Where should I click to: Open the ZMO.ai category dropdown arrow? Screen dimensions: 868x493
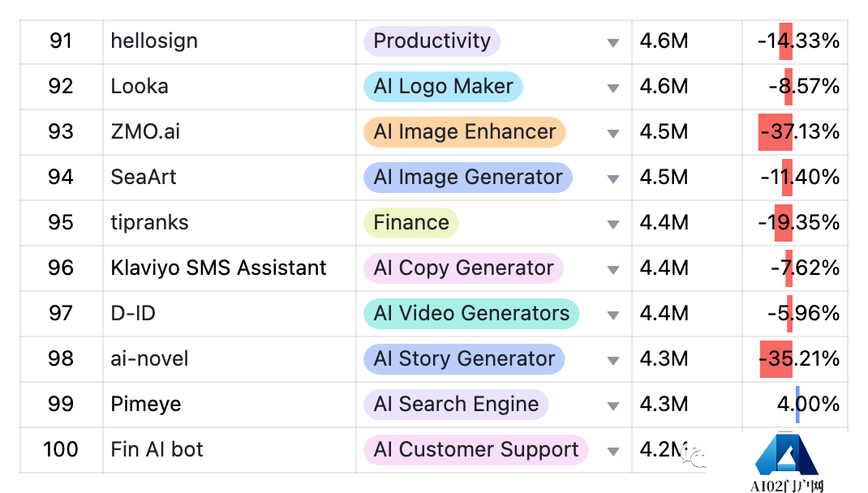point(613,133)
